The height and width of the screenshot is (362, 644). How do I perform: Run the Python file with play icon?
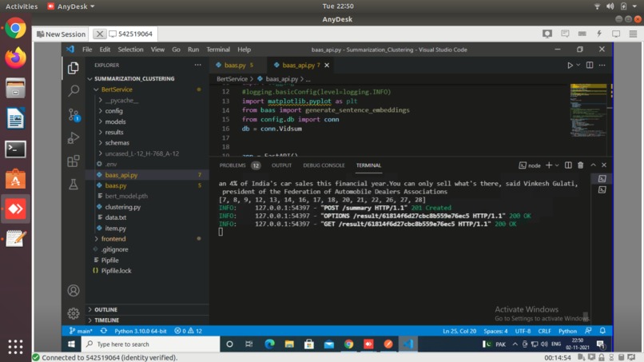pyautogui.click(x=570, y=66)
